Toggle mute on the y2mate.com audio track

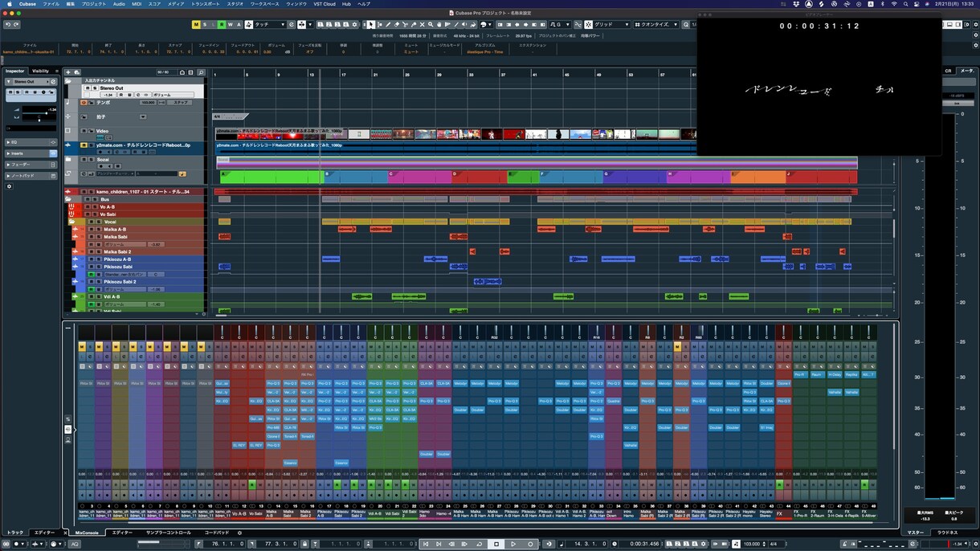click(x=84, y=145)
